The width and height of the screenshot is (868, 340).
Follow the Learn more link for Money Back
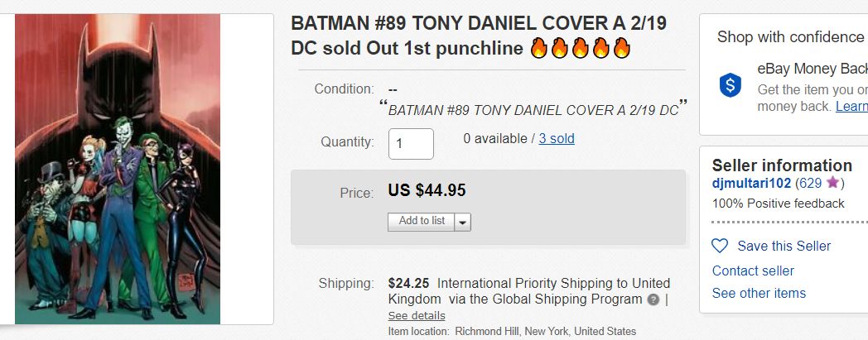coord(851,106)
